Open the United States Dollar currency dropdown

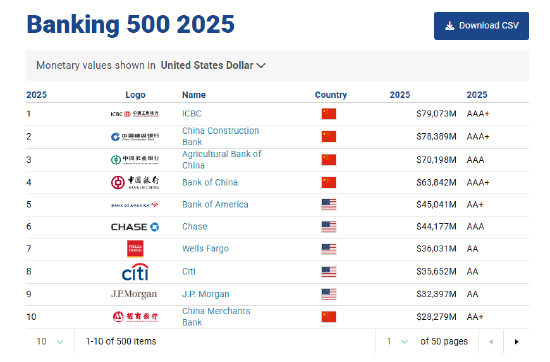pyautogui.click(x=213, y=65)
